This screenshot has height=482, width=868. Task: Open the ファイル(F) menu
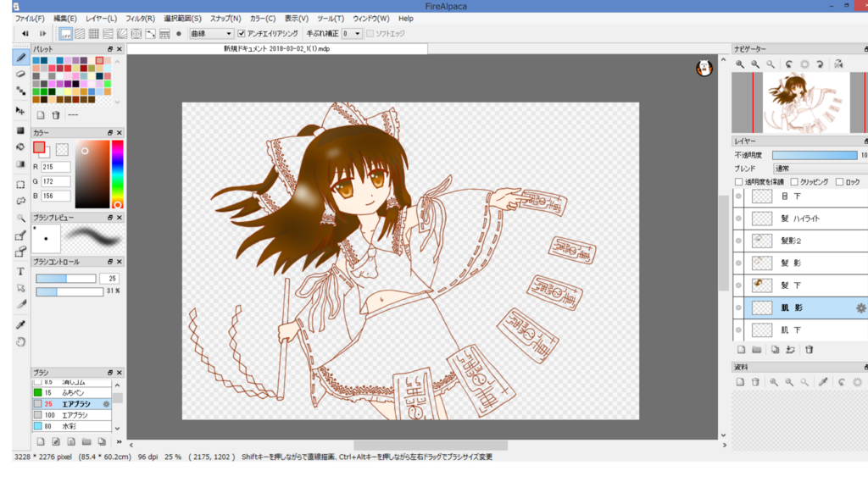30,19
